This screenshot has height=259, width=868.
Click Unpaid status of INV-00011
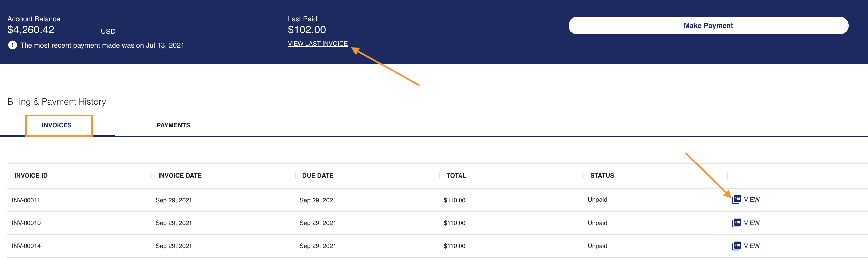click(597, 200)
